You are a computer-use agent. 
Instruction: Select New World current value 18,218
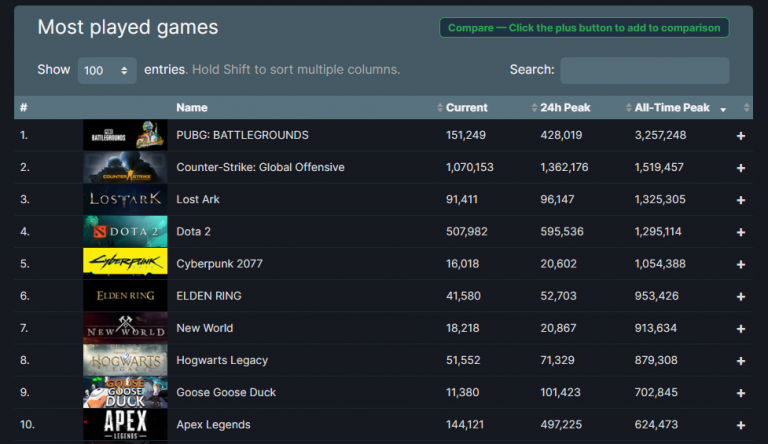click(462, 328)
